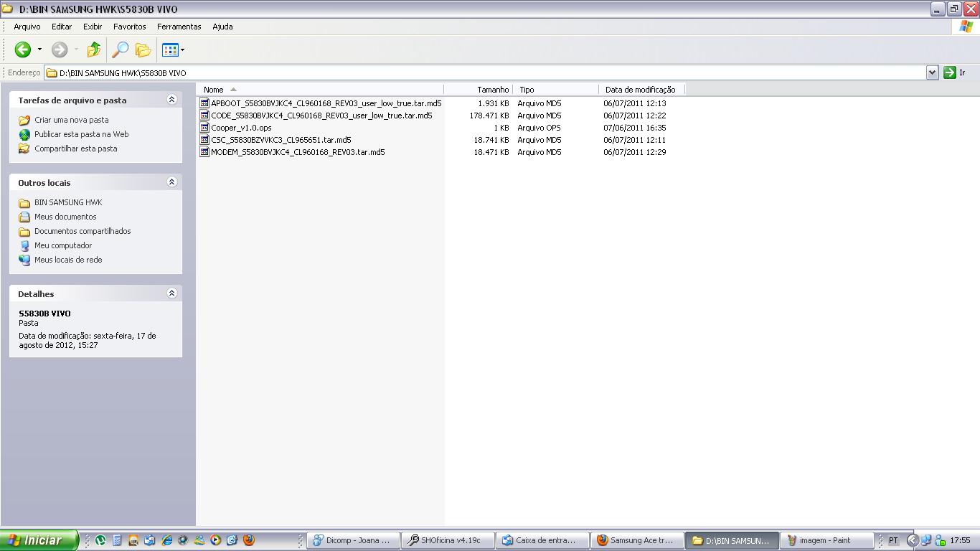Select the APBOOT_S5830BVJKC4 tar.md5 file

click(326, 103)
